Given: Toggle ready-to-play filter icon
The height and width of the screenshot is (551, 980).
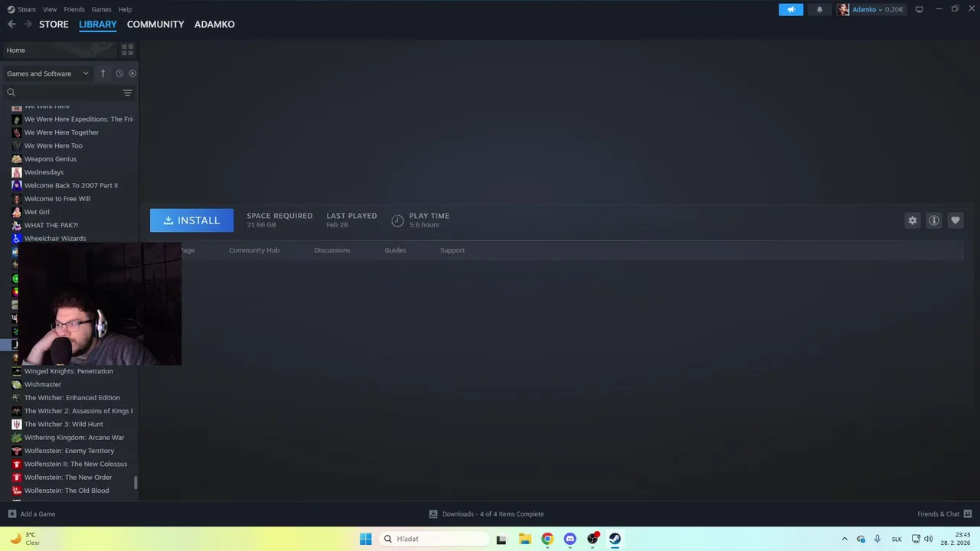Looking at the screenshot, I should tap(132, 73).
